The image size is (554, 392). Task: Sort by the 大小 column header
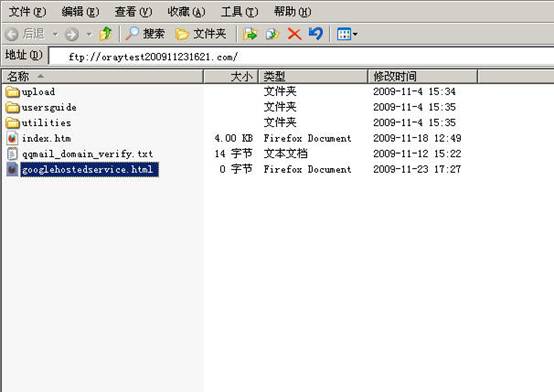pos(231,76)
